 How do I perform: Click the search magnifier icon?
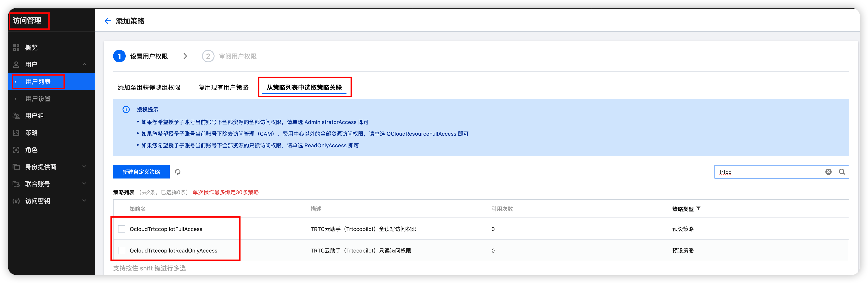[842, 172]
